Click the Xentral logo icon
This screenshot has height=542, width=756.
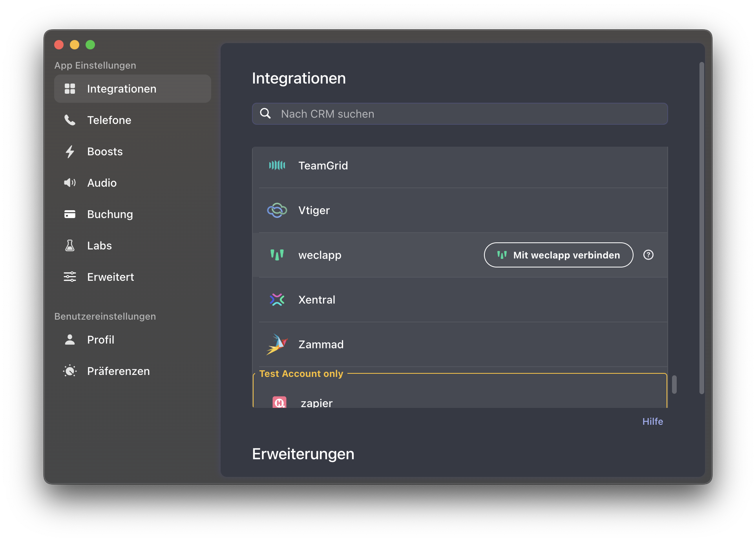pos(277,300)
